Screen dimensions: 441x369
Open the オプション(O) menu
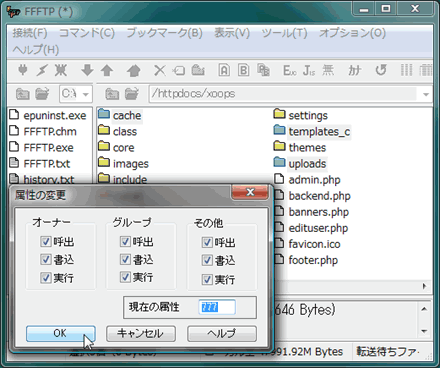352,33
